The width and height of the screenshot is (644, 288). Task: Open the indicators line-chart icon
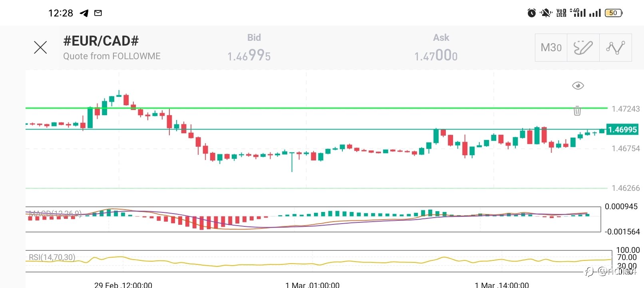[615, 48]
